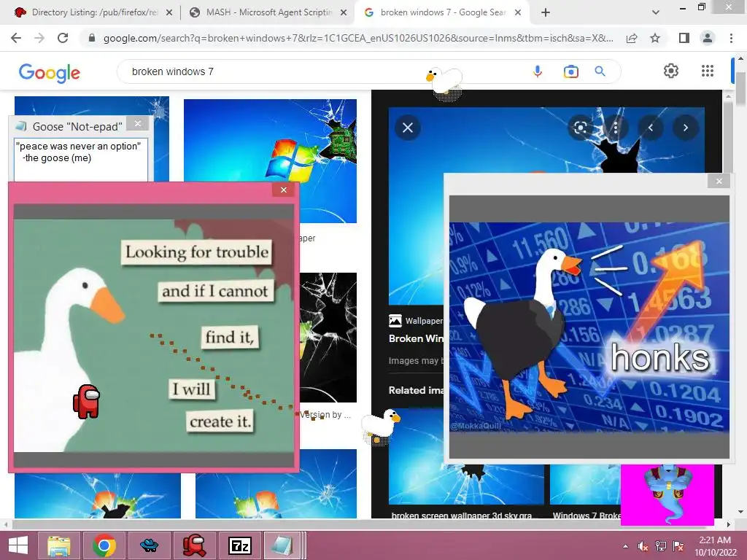
Task: Click the preview panel scrollbar up arrow
Action: [728, 96]
